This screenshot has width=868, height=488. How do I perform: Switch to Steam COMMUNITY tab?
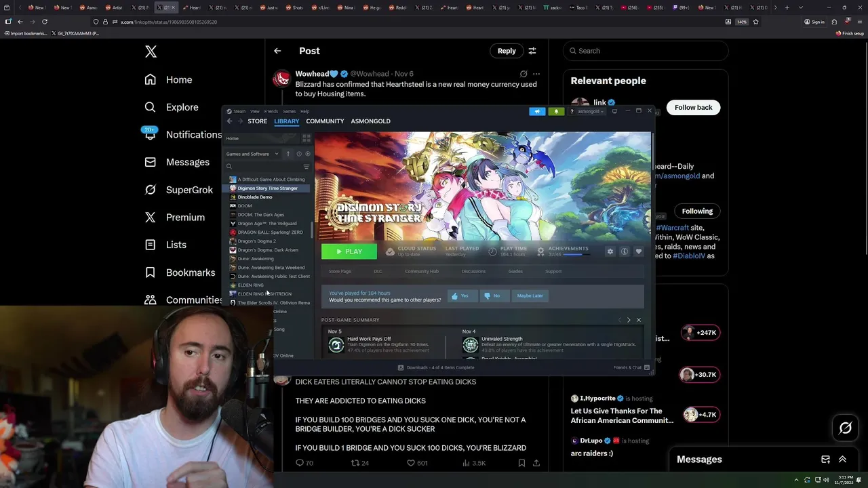(325, 121)
